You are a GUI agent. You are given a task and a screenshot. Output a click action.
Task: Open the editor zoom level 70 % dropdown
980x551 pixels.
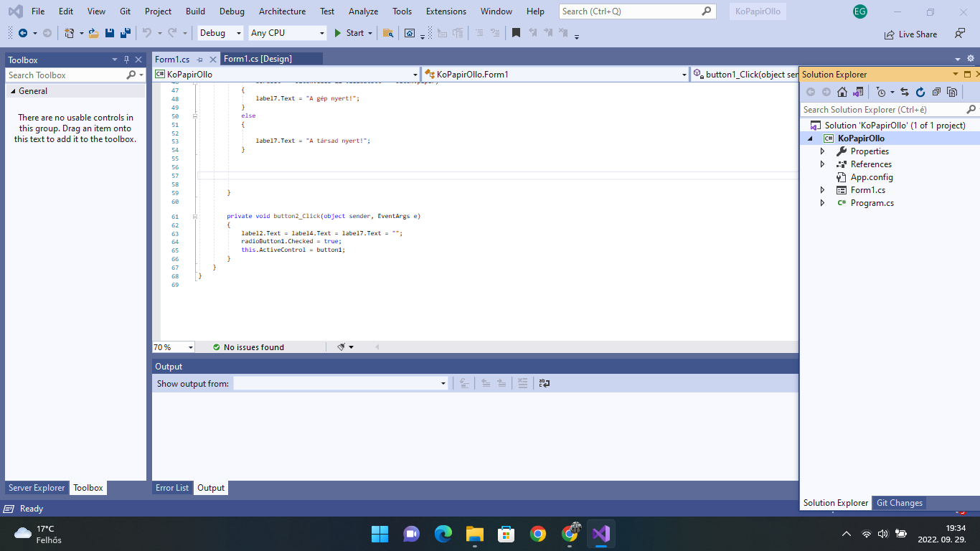tap(191, 347)
